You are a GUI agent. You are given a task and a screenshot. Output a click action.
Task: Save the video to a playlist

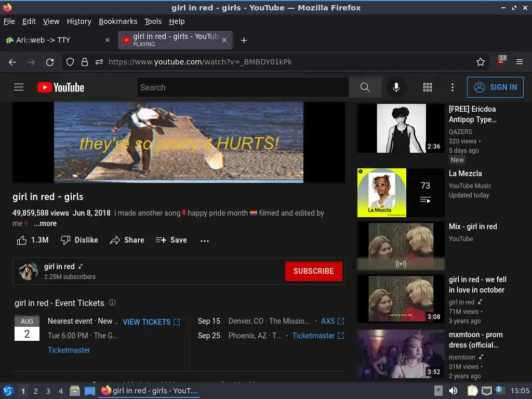[171, 240]
